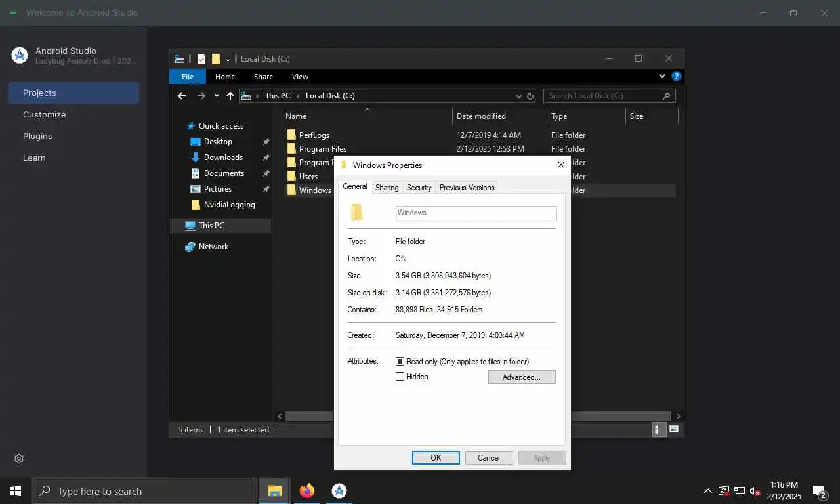Open Downloads in navigation pane

point(223,157)
